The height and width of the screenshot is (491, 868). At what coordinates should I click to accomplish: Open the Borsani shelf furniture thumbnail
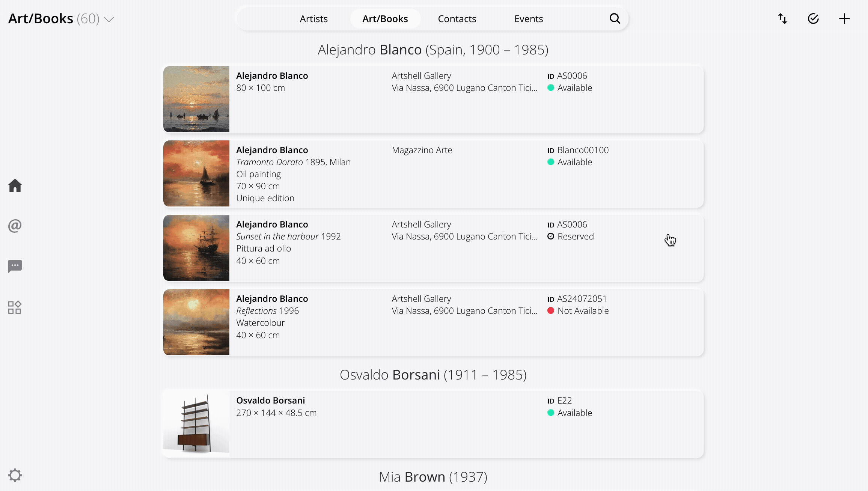tap(196, 424)
